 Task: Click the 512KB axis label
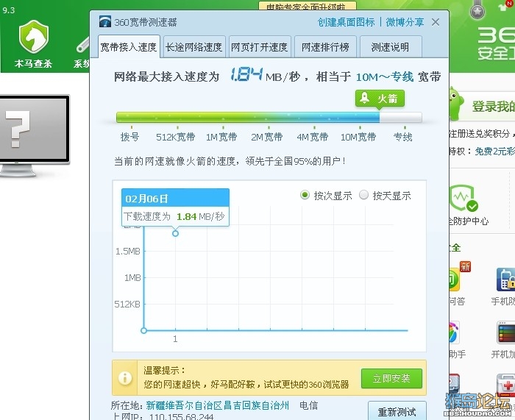point(127,304)
